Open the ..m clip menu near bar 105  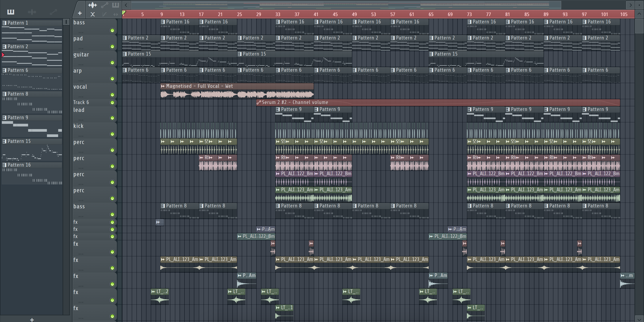tap(623, 276)
